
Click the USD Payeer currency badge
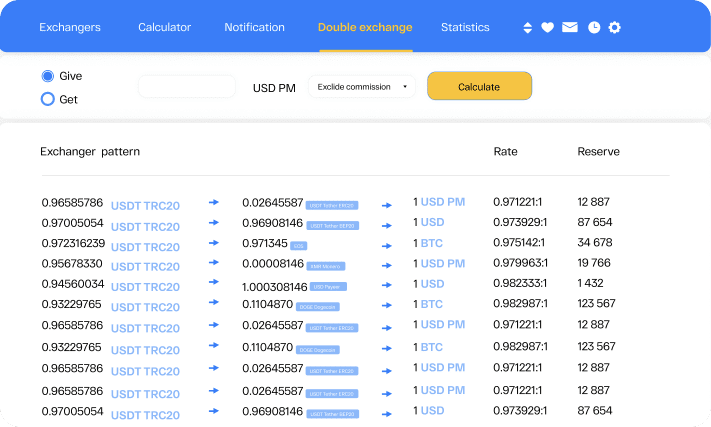(x=324, y=286)
